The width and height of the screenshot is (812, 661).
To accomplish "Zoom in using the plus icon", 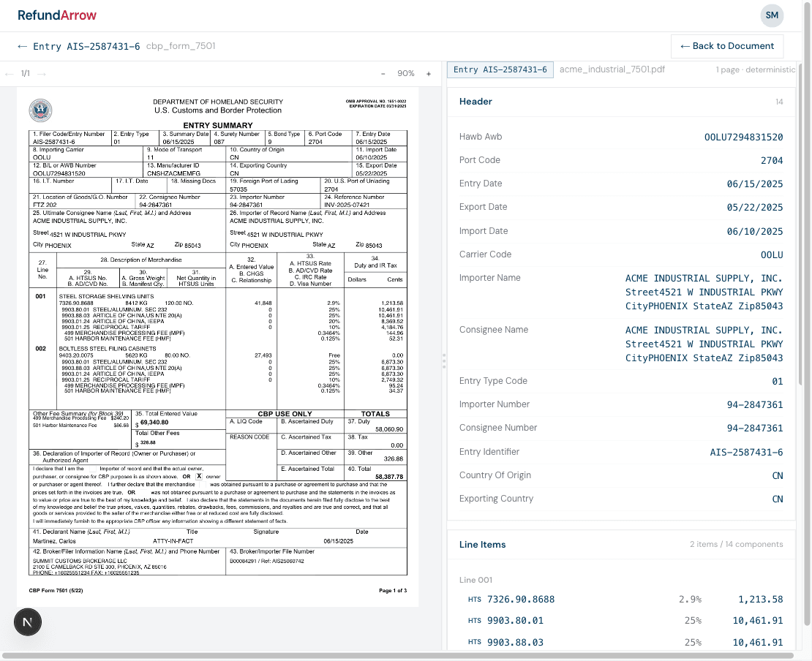I will (x=428, y=73).
